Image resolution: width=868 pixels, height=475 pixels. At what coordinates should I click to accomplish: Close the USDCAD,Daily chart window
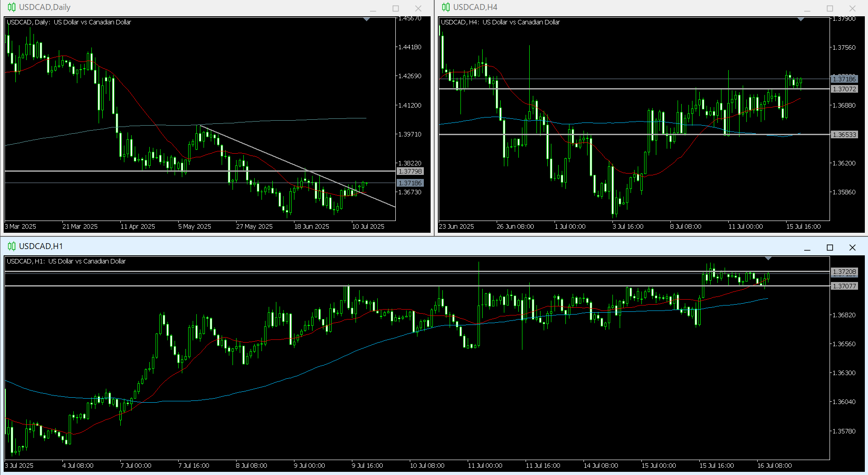coord(418,8)
